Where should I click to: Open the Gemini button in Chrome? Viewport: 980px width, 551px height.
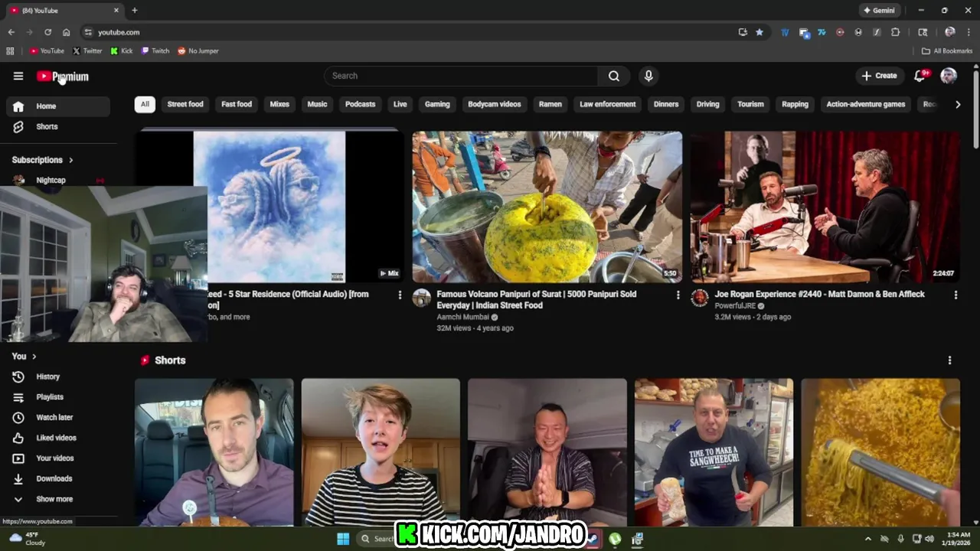click(x=879, y=11)
